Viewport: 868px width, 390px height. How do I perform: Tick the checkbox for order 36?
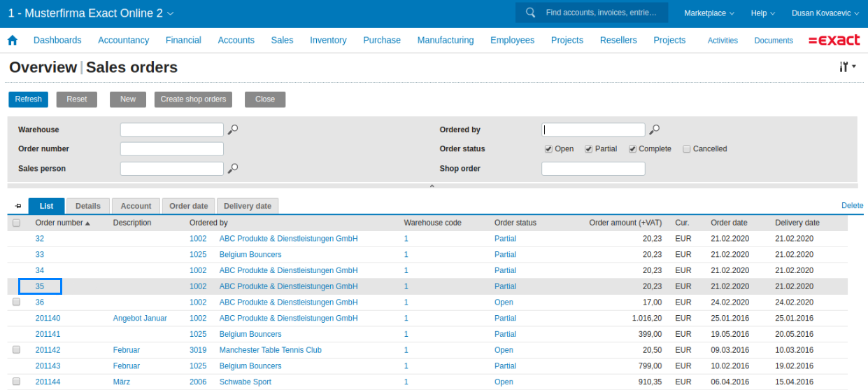(16, 302)
